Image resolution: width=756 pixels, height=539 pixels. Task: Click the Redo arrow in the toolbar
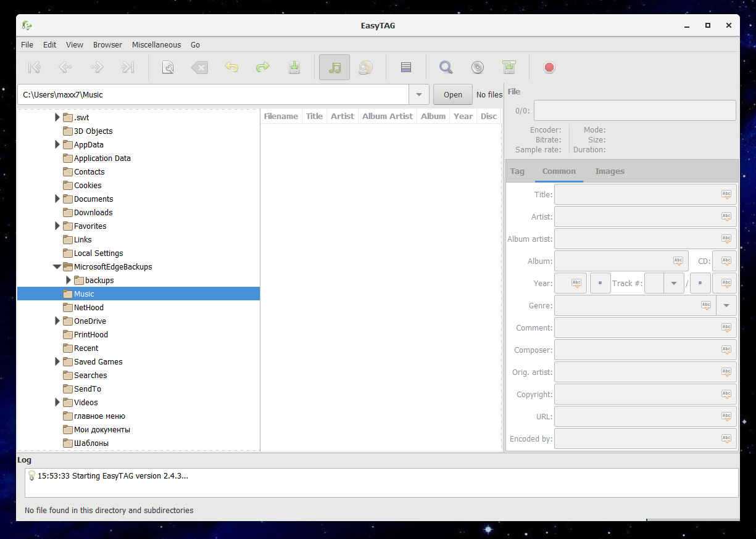coord(263,67)
